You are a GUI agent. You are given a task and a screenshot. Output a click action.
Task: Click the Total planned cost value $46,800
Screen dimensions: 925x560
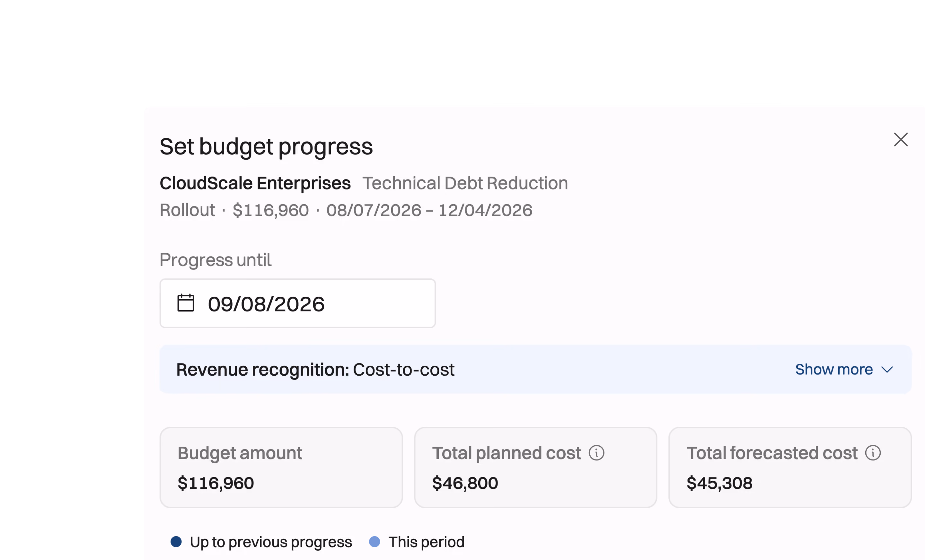[465, 483]
